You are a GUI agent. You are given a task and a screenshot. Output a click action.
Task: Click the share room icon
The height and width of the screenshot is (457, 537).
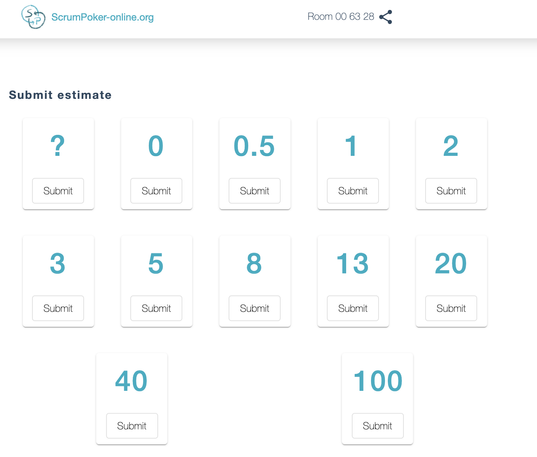tap(386, 17)
